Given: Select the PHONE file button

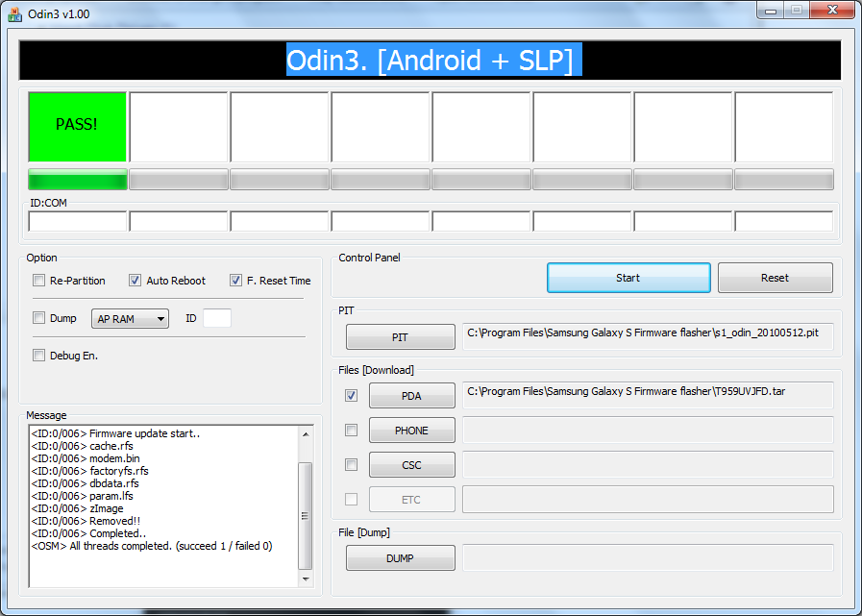Looking at the screenshot, I should (x=411, y=431).
